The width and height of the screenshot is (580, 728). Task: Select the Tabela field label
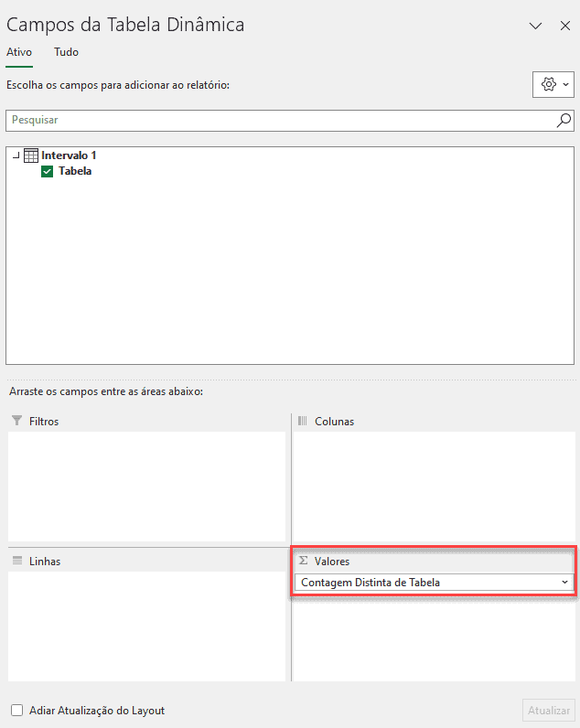75,171
